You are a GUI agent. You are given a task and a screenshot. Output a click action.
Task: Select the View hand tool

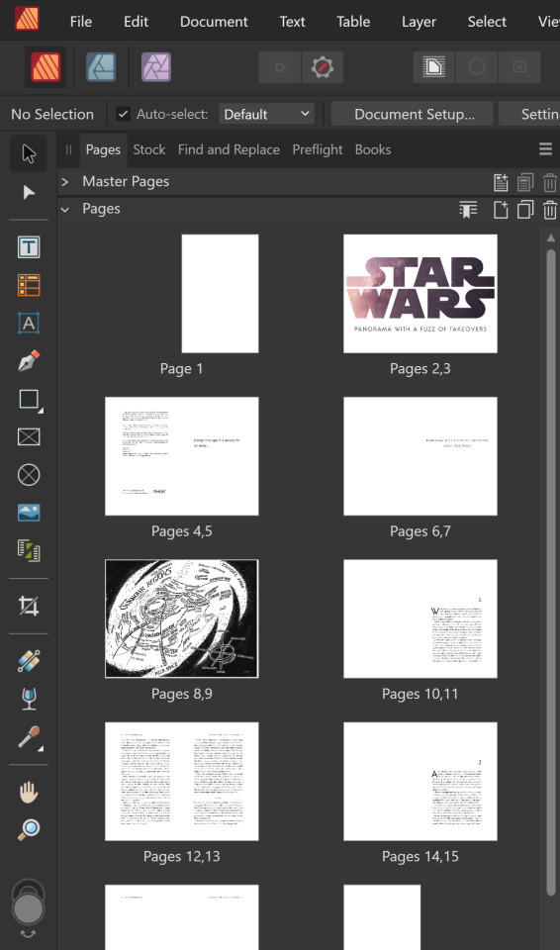coord(29,792)
